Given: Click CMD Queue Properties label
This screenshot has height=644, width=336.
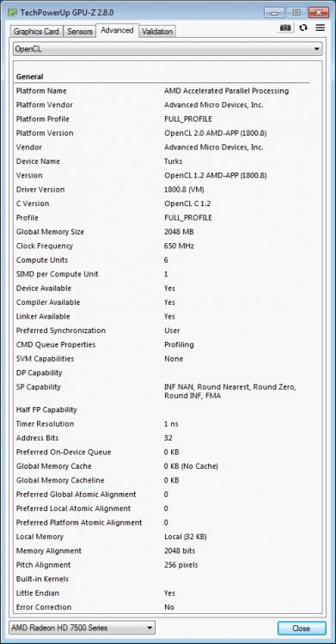Looking at the screenshot, I should click(x=56, y=344).
